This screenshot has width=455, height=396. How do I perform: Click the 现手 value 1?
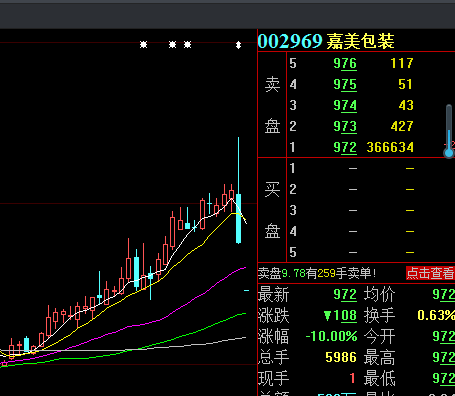pos(353,378)
